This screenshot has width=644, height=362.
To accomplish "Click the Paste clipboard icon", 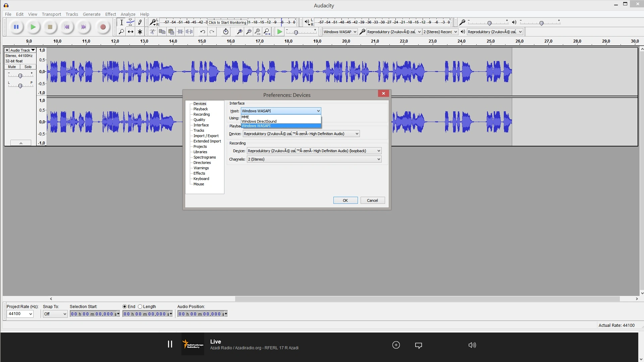I will pos(171,32).
